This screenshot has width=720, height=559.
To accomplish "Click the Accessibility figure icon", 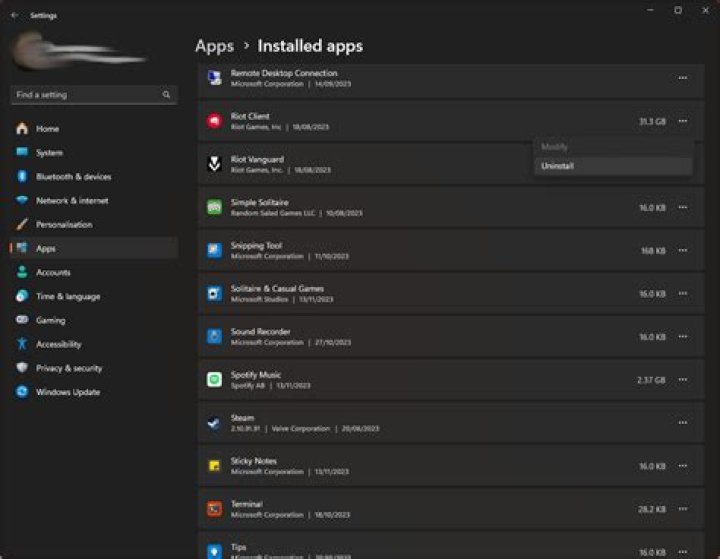I will click(22, 344).
